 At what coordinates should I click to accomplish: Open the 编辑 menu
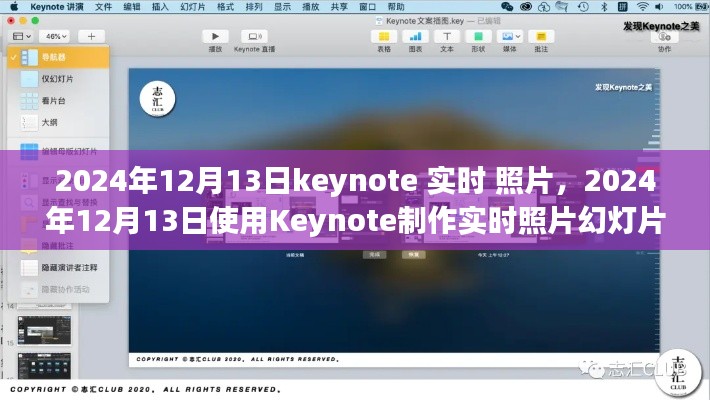coord(132,7)
